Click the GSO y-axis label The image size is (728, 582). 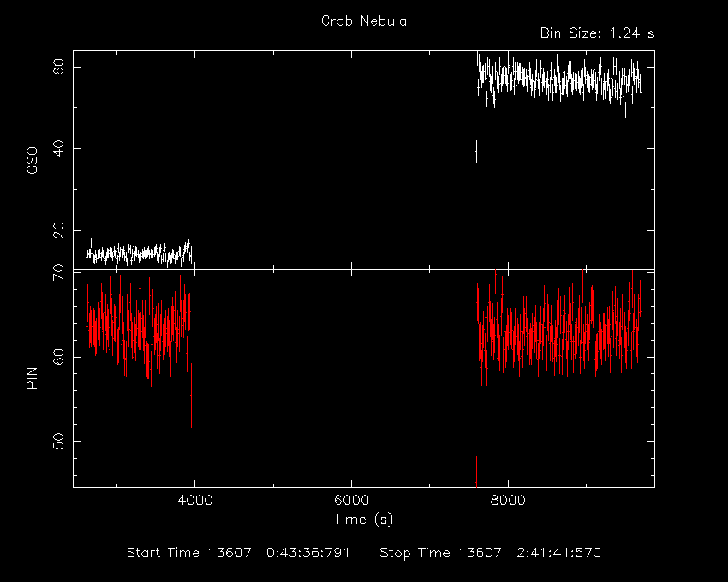[x=32, y=160]
